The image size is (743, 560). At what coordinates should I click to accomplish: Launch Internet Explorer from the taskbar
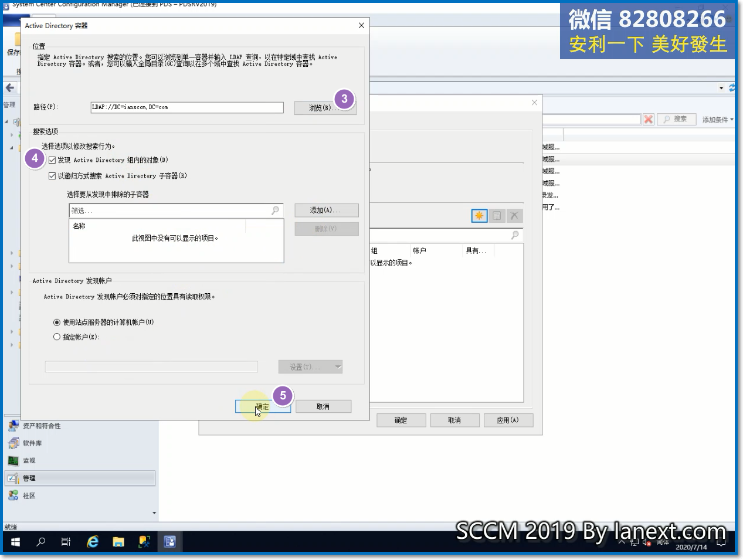coord(93,542)
